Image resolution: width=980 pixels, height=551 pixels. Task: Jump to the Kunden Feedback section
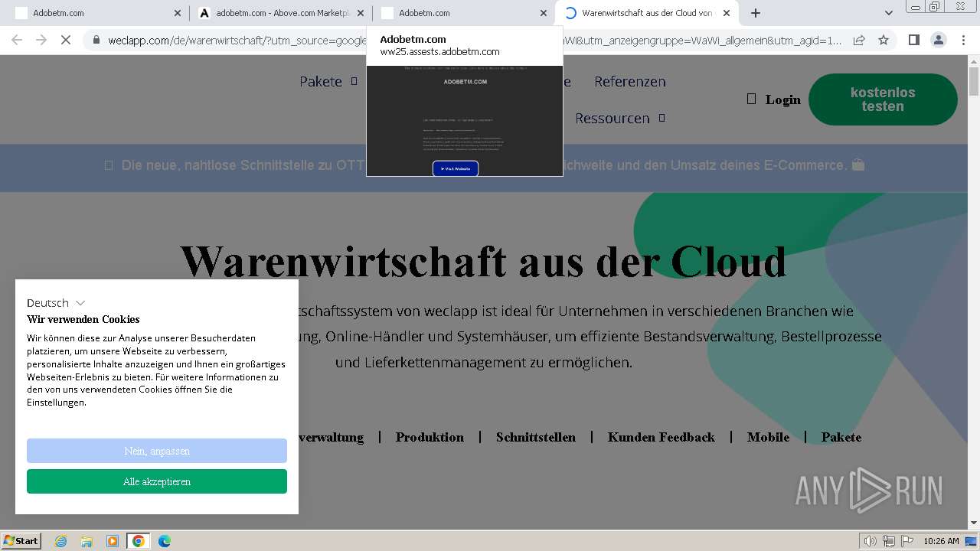point(661,437)
